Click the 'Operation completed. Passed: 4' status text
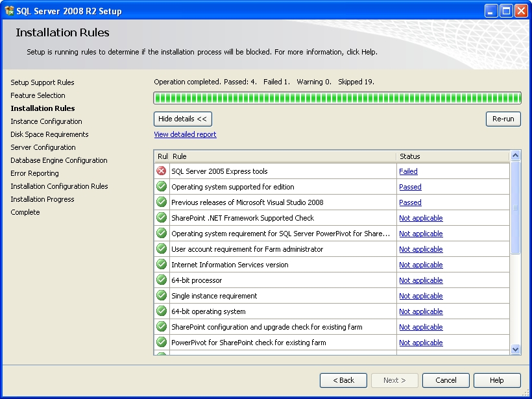Viewport: 532px width, 399px height. 205,82
